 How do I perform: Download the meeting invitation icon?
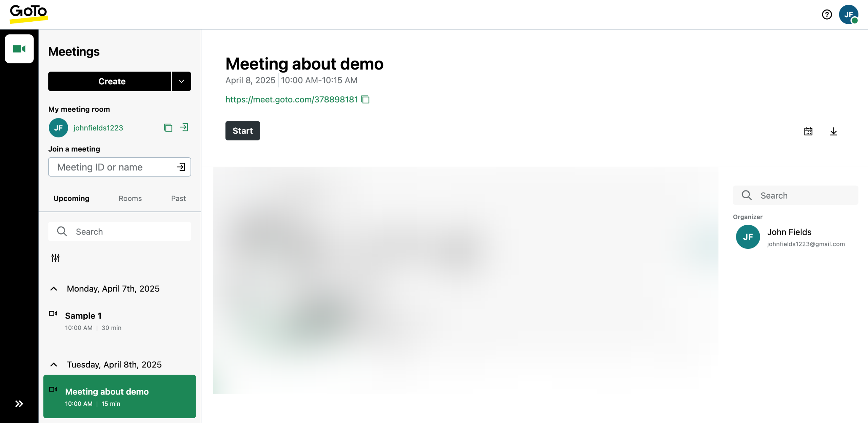[833, 132]
